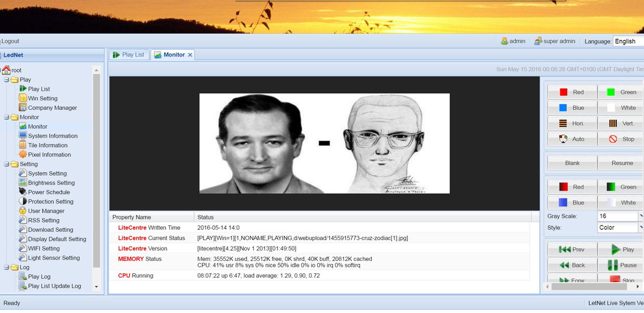Open the Style dropdown
Image resolution: width=644 pixels, height=313 pixels.
pos(641,228)
